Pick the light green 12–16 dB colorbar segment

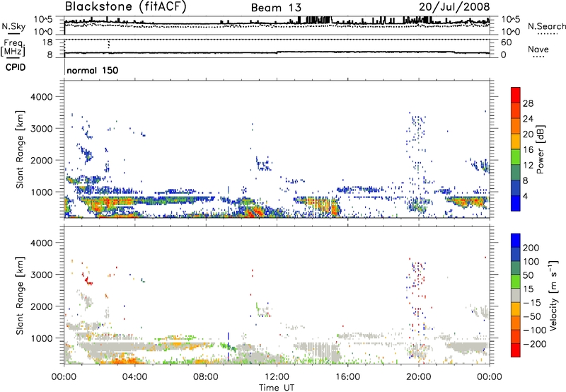516,157
